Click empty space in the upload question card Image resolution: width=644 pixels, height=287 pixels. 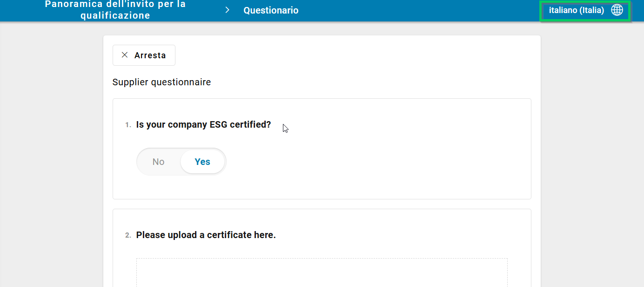pyautogui.click(x=396, y=233)
